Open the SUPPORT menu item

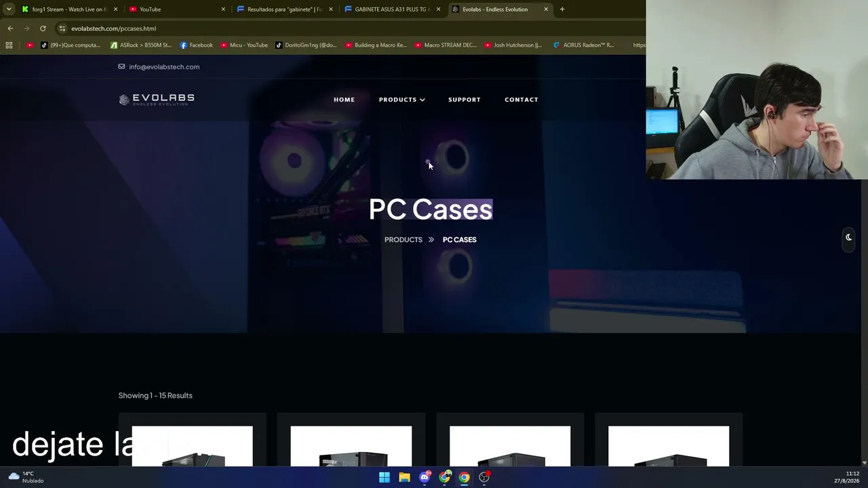[465, 100]
